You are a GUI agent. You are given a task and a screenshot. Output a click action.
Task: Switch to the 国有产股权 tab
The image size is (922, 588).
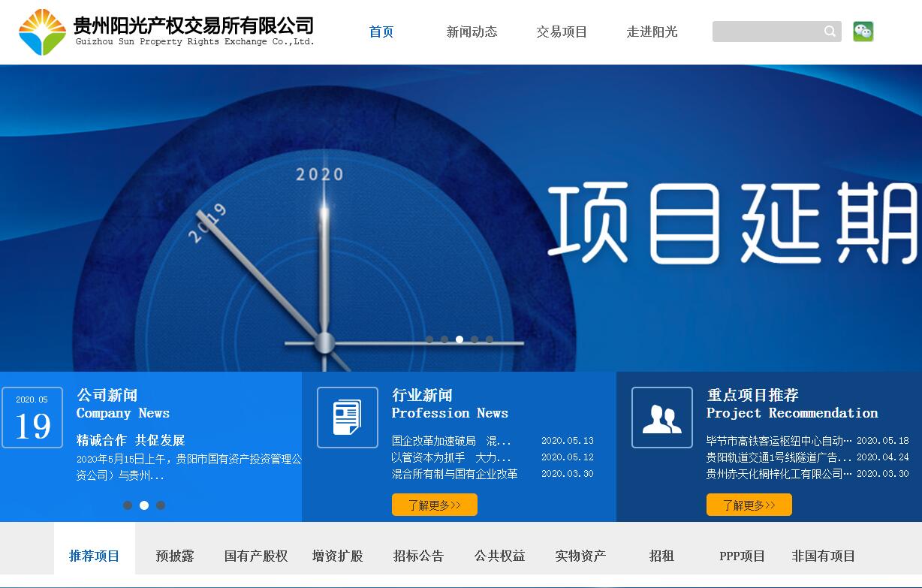(x=256, y=556)
